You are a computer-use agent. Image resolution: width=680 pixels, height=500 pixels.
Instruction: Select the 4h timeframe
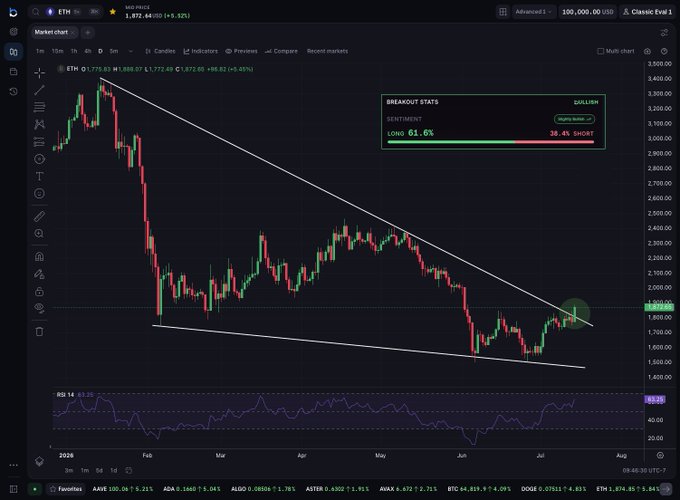point(88,51)
